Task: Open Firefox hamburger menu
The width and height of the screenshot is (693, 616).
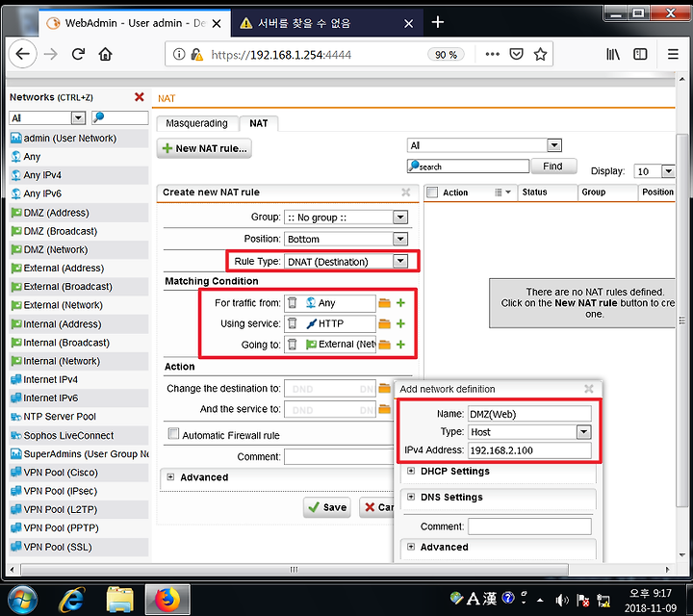Action: (673, 54)
